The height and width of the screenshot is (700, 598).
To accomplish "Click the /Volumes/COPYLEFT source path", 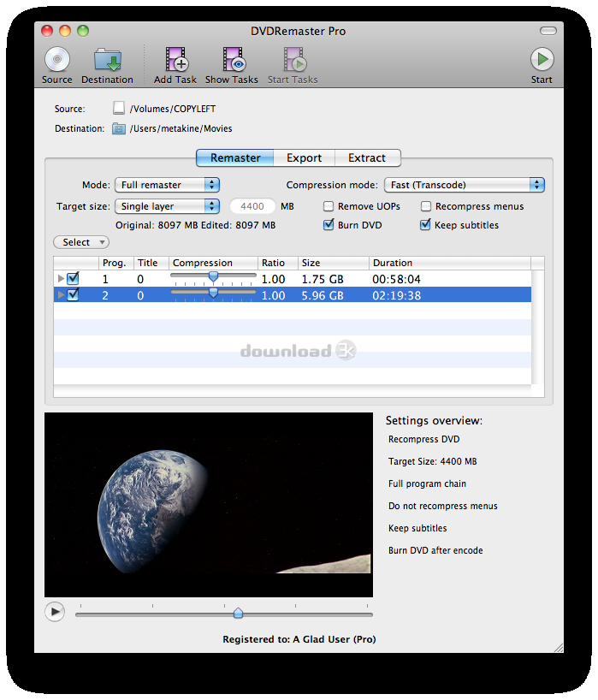I will tap(172, 109).
